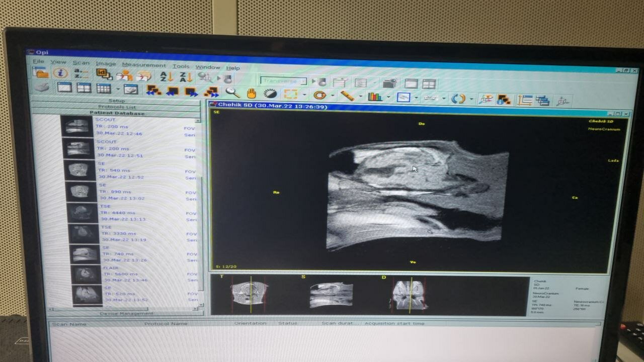
Task: Select the orange circular ROI tool
Action: point(319,95)
